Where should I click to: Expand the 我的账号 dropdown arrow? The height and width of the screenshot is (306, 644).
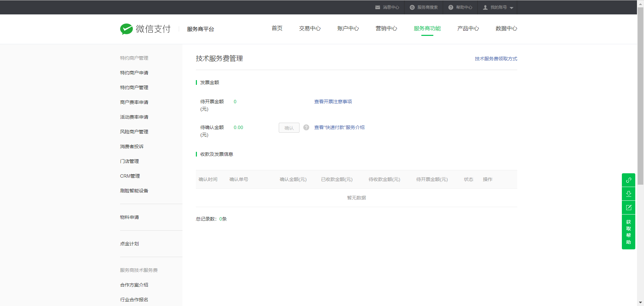512,8
